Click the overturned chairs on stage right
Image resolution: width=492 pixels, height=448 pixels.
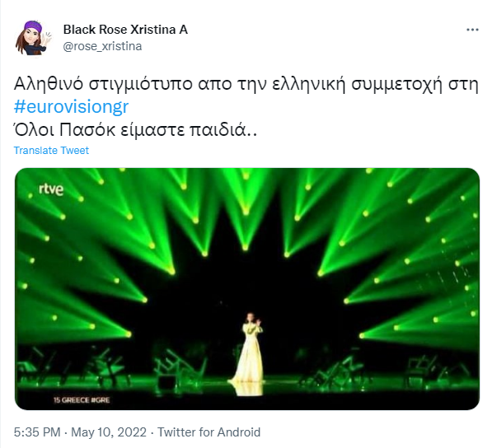(x=383, y=366)
